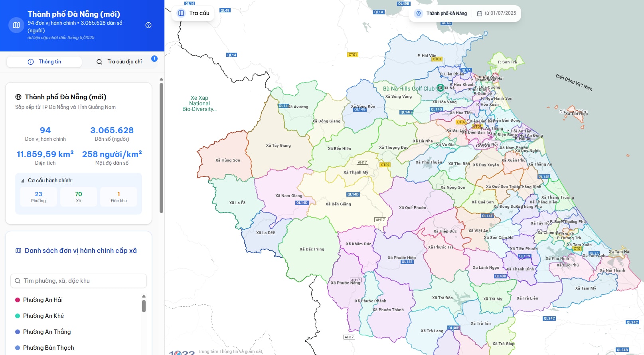This screenshot has width=644, height=355.
Task: Click the help question mark icon in blue header
Action: pos(148,25)
